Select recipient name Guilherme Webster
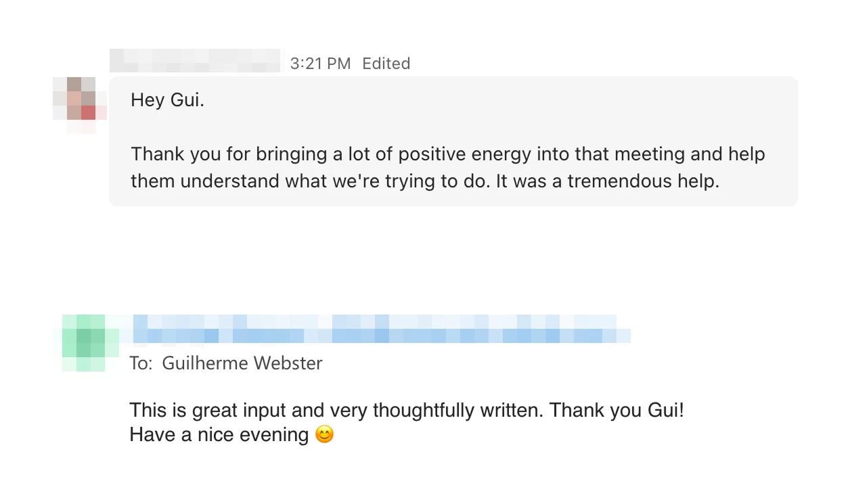This screenshot has height=504, width=850. coord(242,363)
